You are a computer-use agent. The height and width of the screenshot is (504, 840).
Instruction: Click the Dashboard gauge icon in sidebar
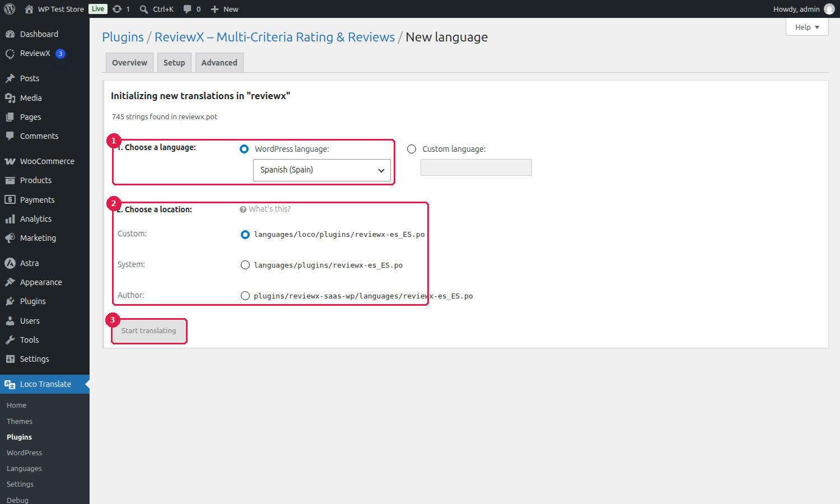tap(10, 34)
